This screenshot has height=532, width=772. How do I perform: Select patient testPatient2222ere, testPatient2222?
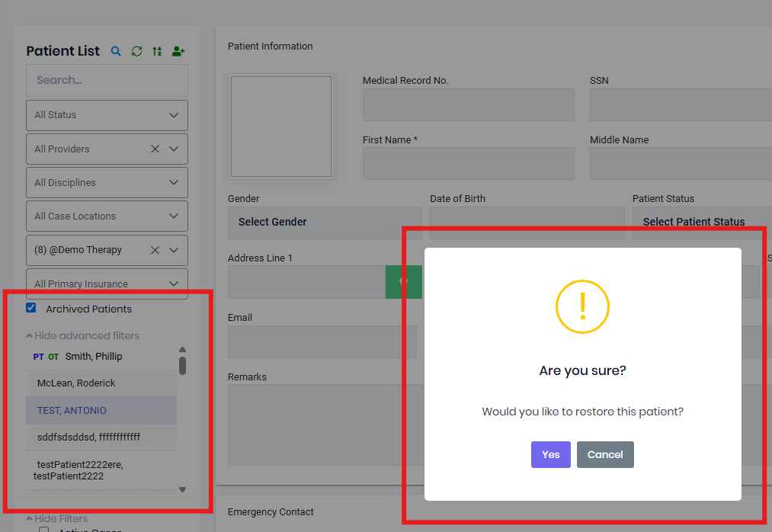(x=101, y=470)
